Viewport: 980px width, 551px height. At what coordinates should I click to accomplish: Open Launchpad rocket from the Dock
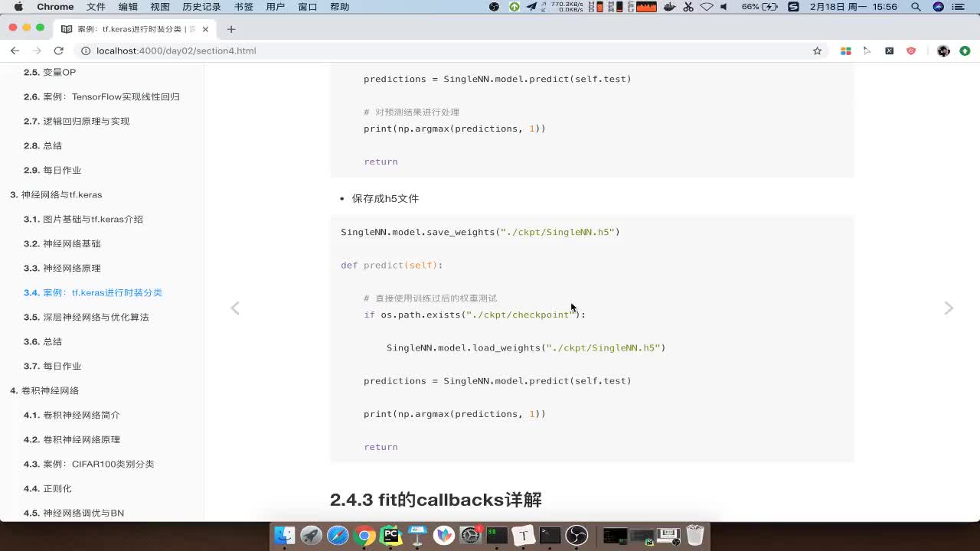pos(311,535)
